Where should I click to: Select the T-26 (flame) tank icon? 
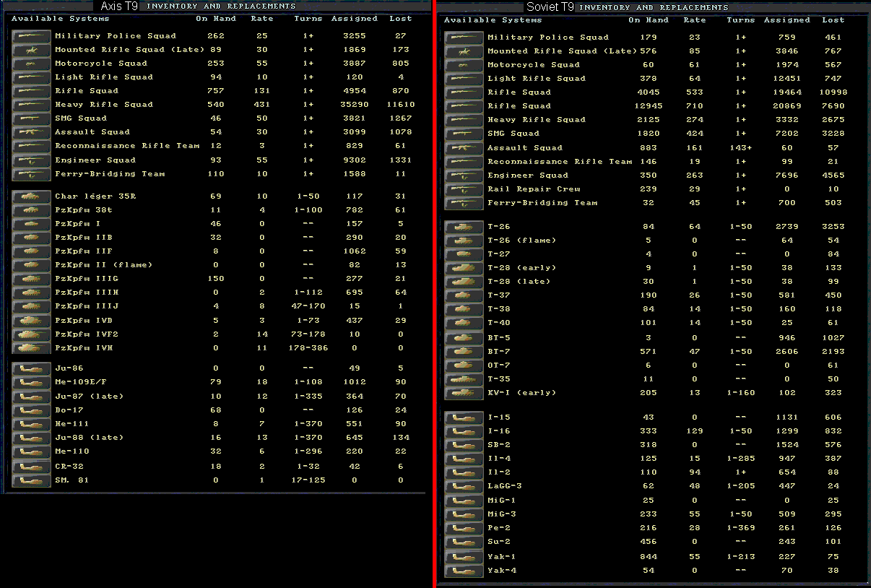(464, 241)
